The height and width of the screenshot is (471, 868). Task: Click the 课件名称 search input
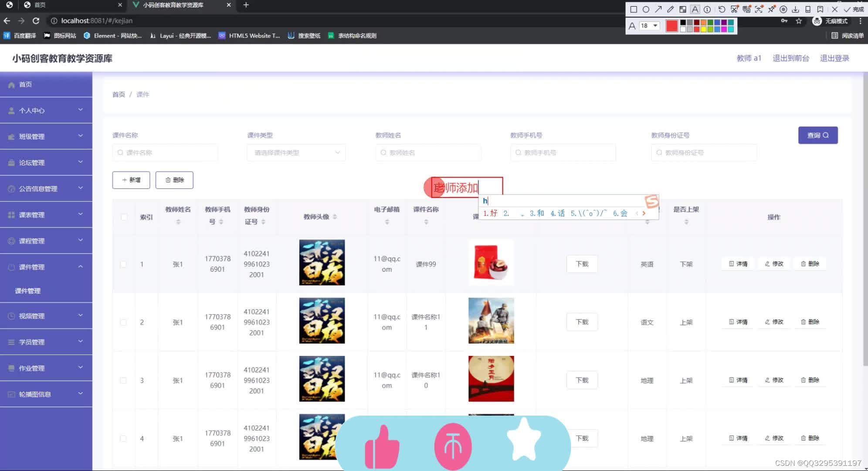(x=165, y=153)
